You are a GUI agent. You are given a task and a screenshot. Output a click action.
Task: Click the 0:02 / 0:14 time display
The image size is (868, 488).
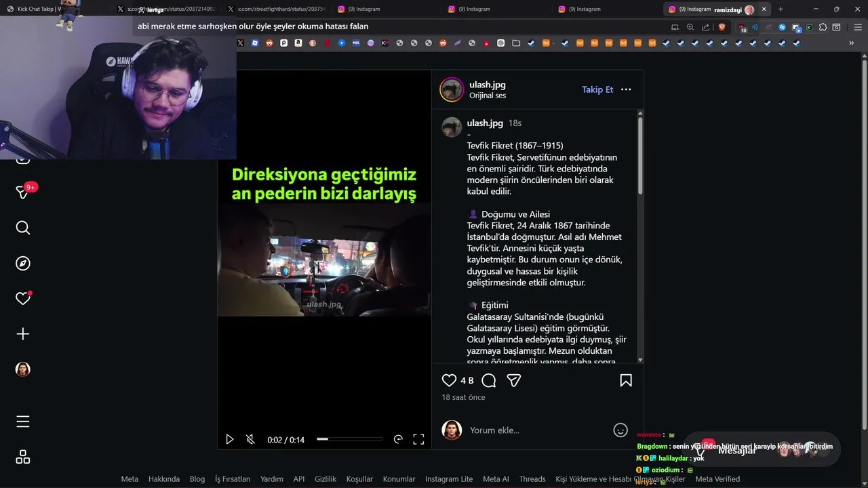(285, 440)
